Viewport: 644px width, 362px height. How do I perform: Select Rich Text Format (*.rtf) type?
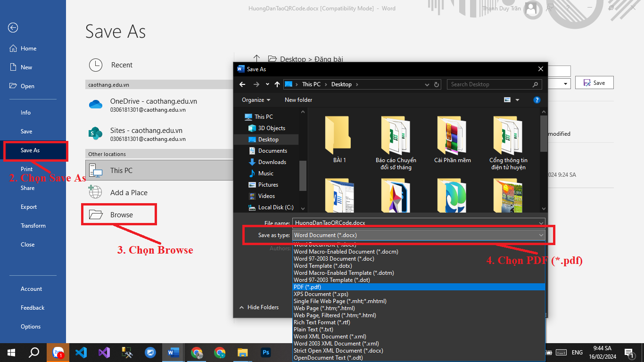point(419,322)
